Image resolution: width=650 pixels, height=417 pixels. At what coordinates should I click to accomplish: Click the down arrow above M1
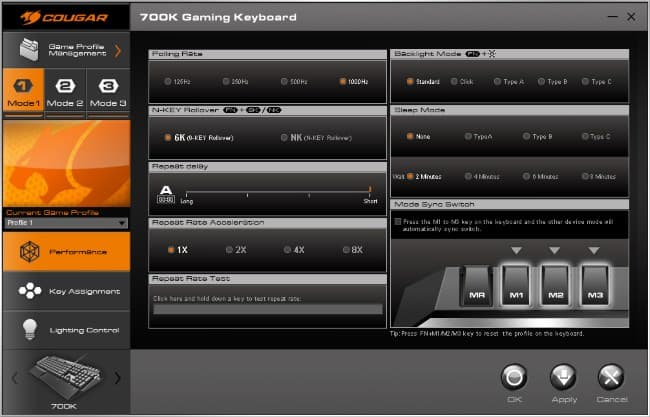[516, 250]
